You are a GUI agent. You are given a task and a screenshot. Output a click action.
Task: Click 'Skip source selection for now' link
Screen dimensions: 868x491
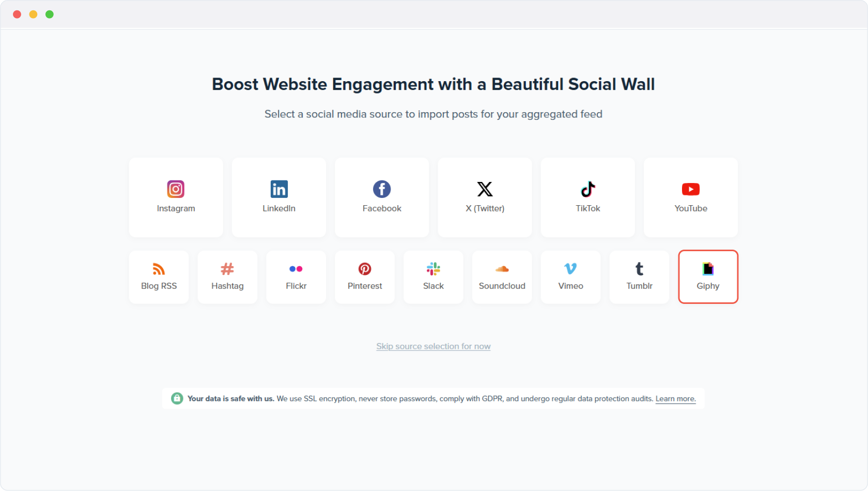433,346
